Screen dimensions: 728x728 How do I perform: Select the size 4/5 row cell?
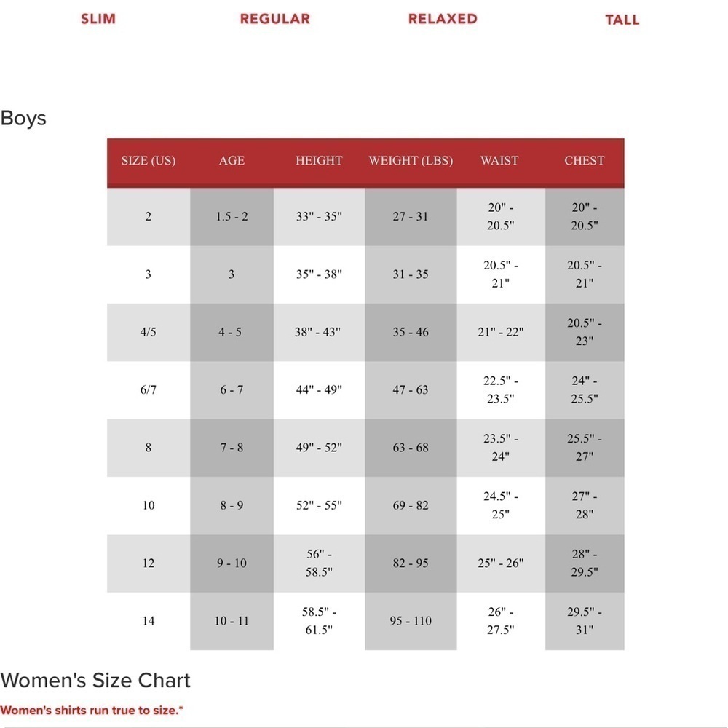coord(149,333)
